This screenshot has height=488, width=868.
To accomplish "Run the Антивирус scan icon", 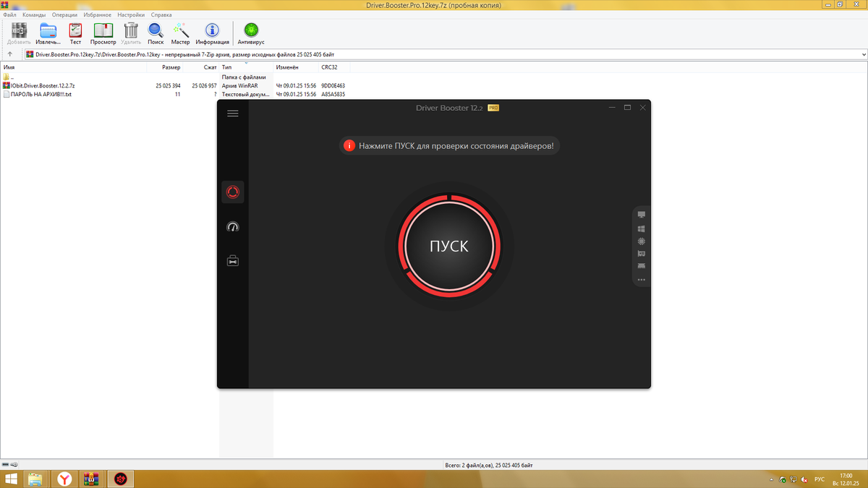I will pyautogui.click(x=251, y=33).
